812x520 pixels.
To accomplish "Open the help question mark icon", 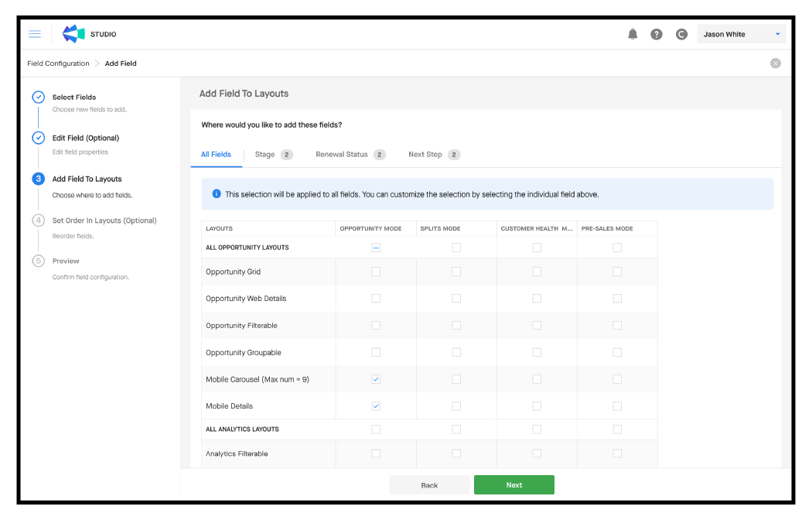I will (656, 34).
